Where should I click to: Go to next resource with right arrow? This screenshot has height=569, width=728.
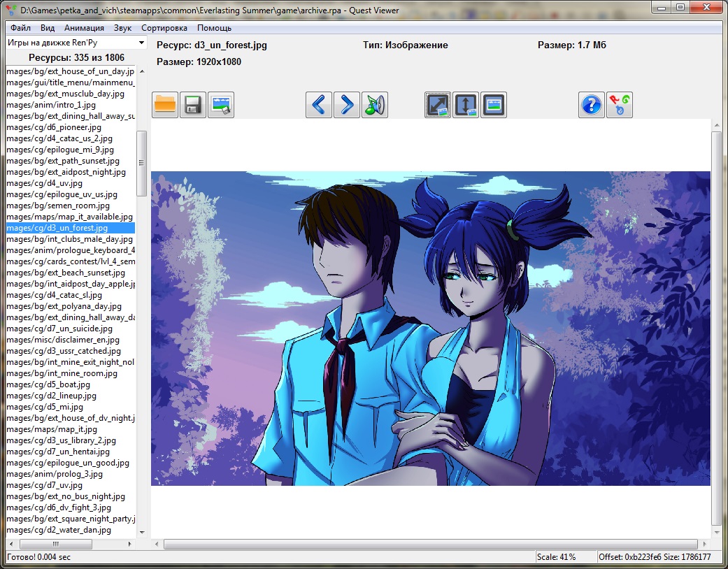(347, 105)
